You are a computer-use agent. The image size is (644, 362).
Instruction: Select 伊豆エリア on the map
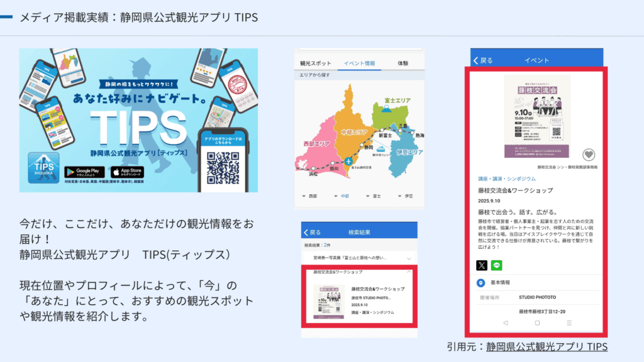click(409, 152)
